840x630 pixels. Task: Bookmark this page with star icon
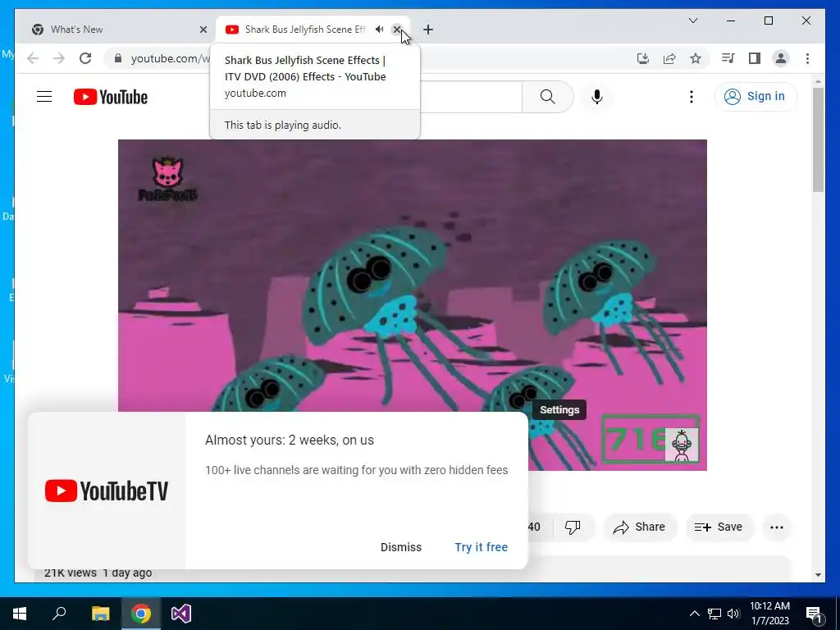click(x=696, y=58)
